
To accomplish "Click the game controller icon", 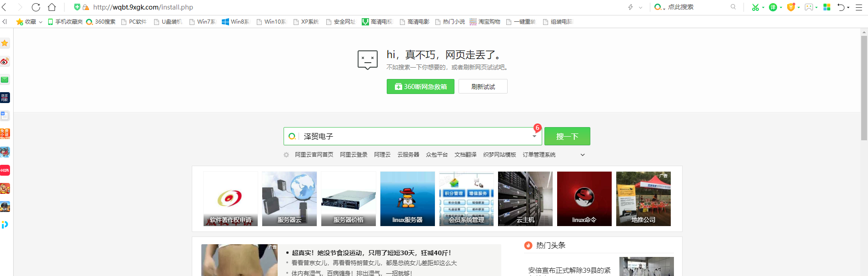I will (809, 7).
